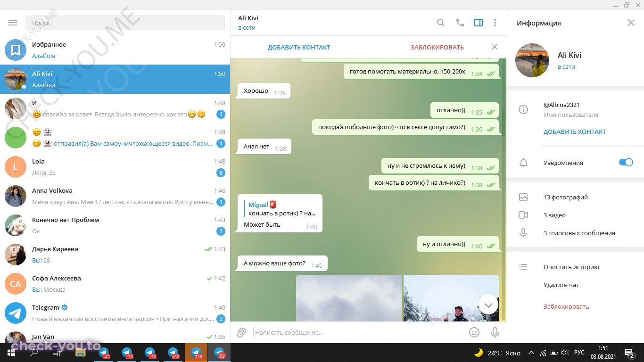Click the red Заблокировать option
644x362 pixels.
(x=566, y=306)
